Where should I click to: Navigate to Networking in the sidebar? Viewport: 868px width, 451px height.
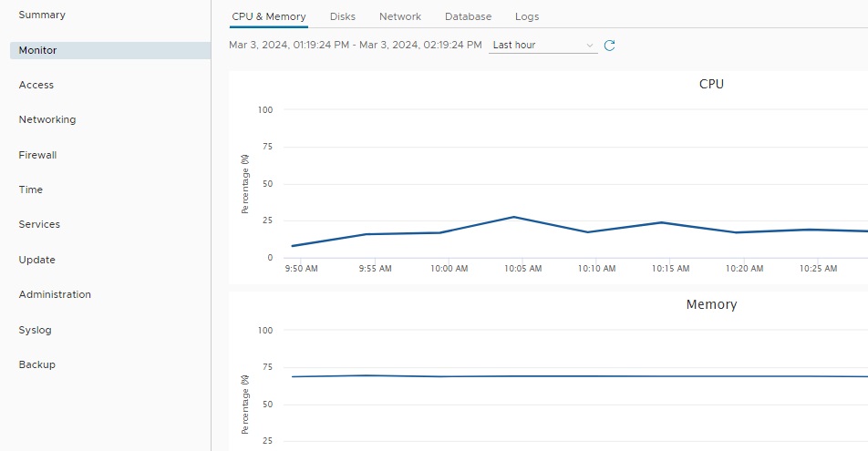[x=47, y=119]
